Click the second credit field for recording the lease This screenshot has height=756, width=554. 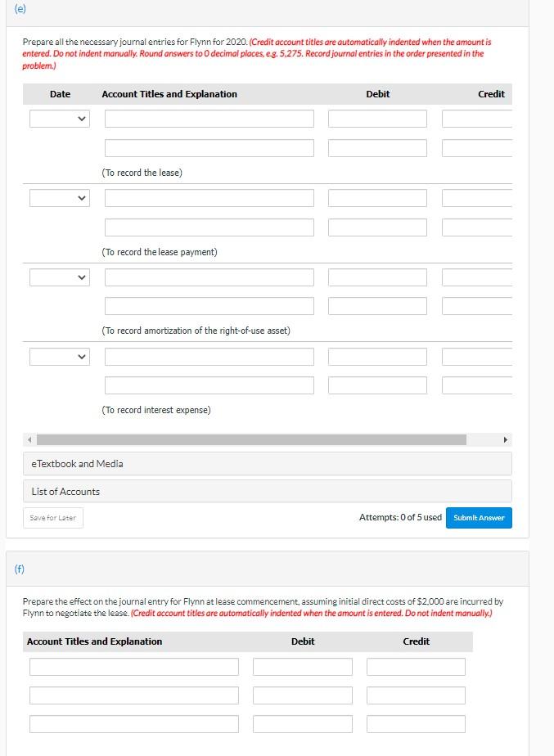point(477,148)
